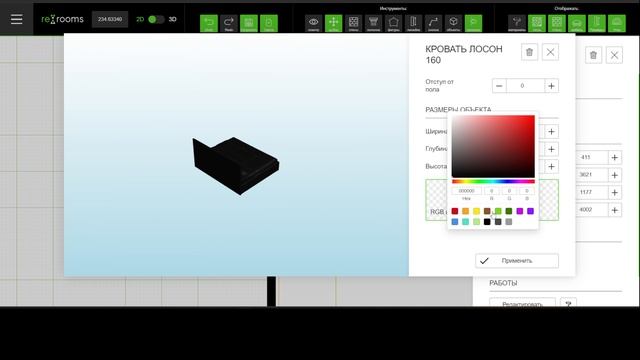The height and width of the screenshot is (360, 640).
Task: Delete the Кровать Лосон 160 object with trash icon
Action: pyautogui.click(x=529, y=52)
